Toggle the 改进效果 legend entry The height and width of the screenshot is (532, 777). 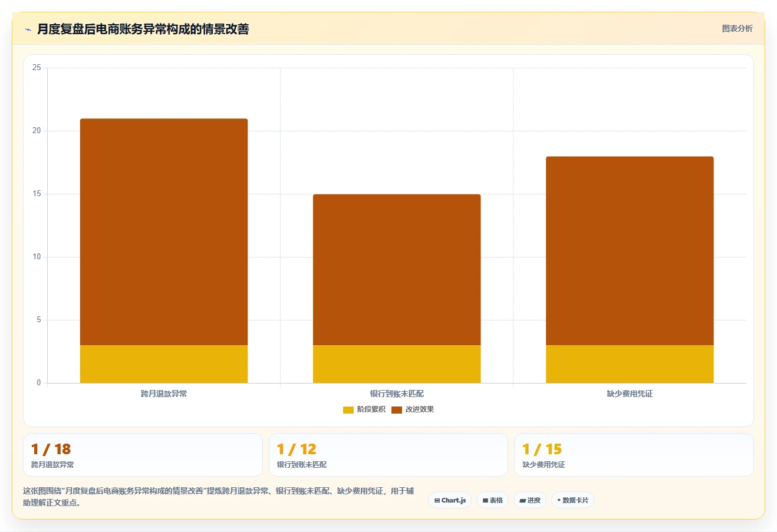(x=413, y=409)
